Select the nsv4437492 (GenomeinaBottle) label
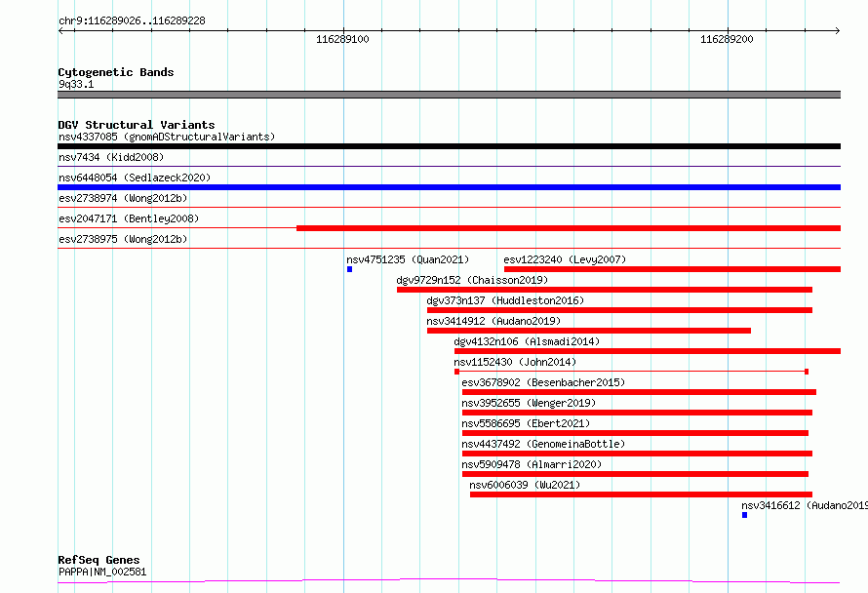Screen dimensions: 868x593 point(543,444)
